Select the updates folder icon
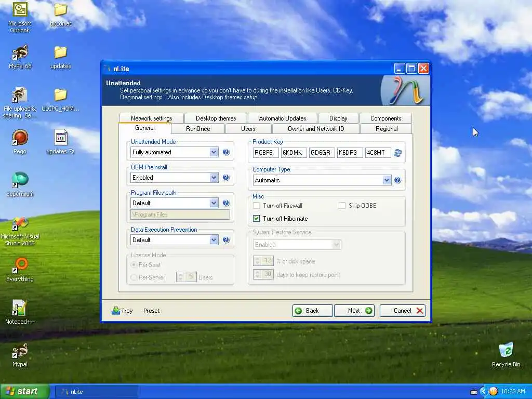This screenshot has width=532, height=399. pyautogui.click(x=60, y=57)
